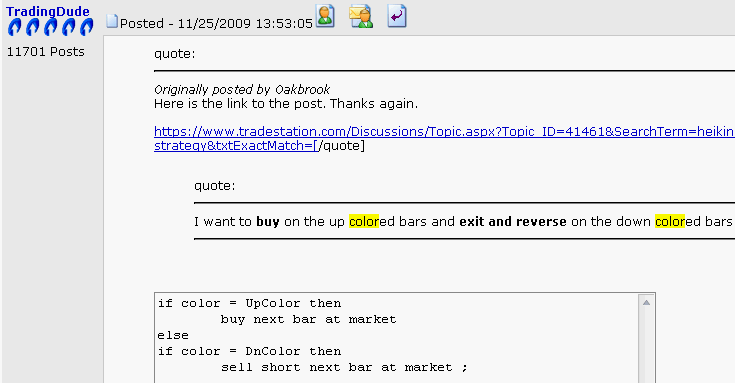735x383 pixels.
Task: Click the 'Originally posted by Oakbrook' text
Action: (x=242, y=90)
